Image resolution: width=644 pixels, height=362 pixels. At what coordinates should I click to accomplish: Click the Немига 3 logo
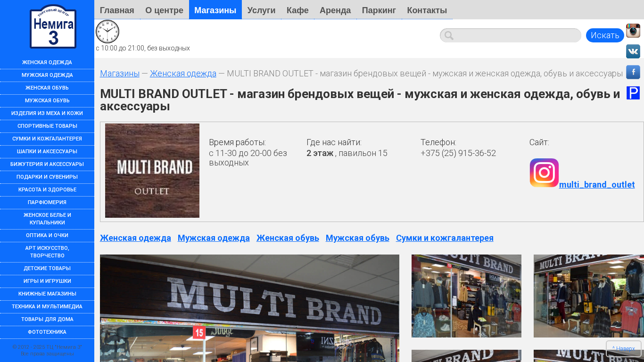tap(53, 27)
